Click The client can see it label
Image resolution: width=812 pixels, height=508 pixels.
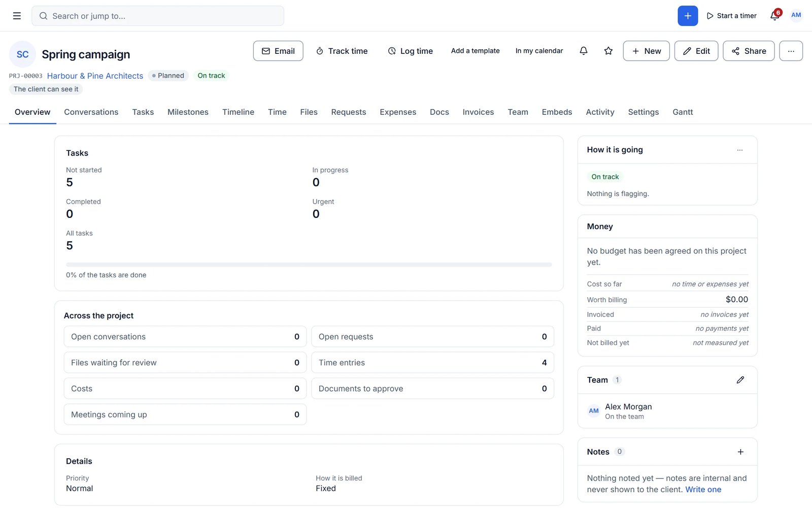point(46,89)
